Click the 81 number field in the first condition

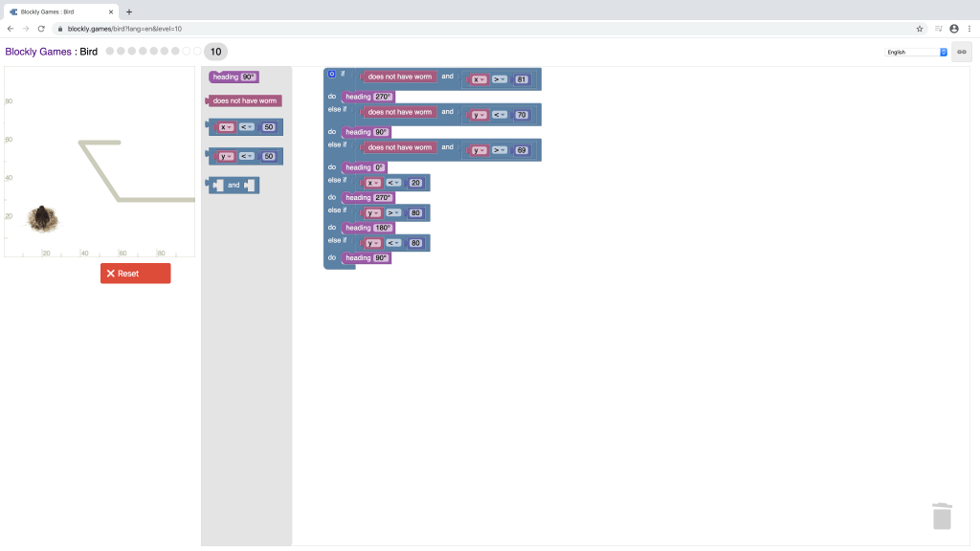pos(522,79)
